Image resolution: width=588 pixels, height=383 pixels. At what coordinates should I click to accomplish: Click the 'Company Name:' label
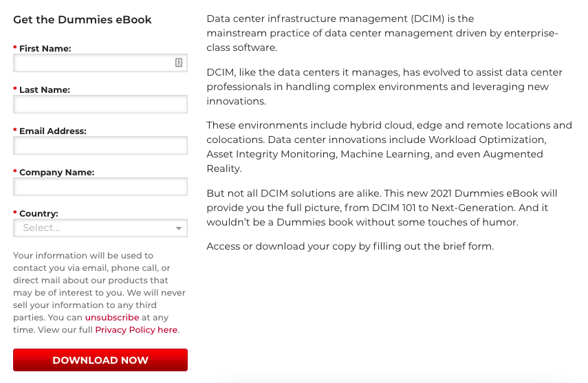[x=56, y=172]
